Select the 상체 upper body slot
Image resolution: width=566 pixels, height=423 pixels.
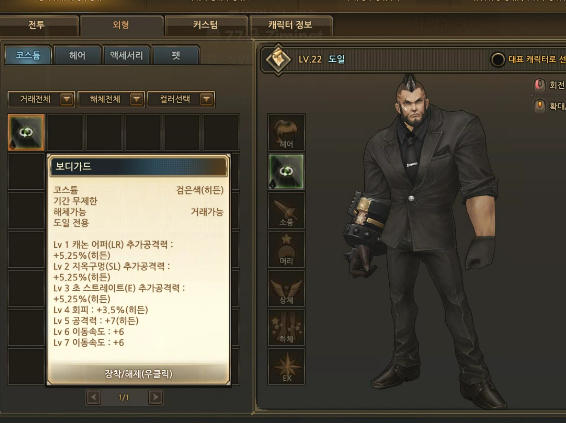click(x=286, y=288)
